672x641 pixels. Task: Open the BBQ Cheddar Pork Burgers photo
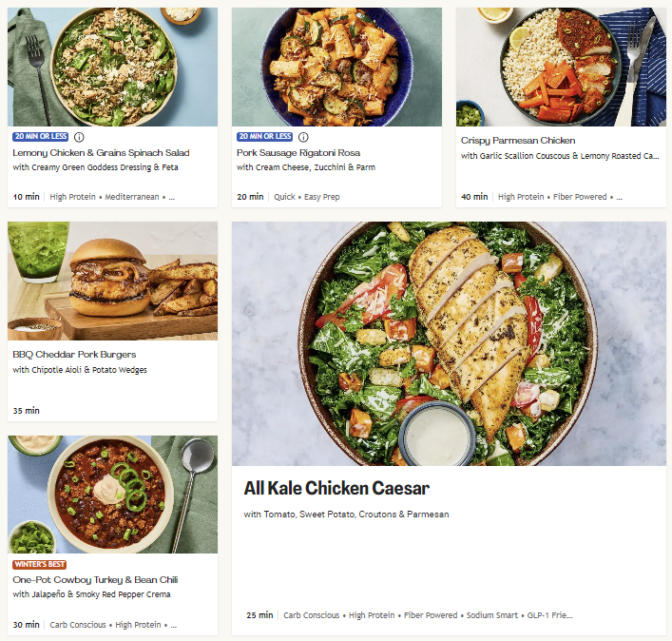tap(112, 281)
